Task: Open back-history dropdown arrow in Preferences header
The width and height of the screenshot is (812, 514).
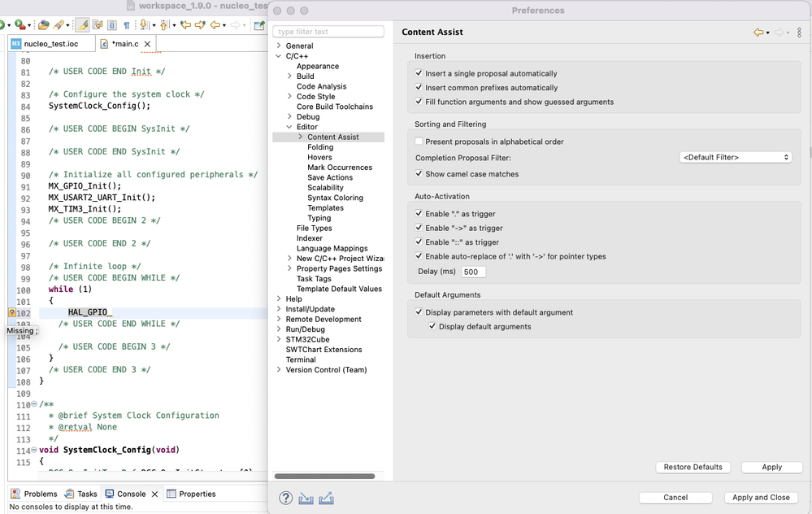Action: tap(767, 33)
